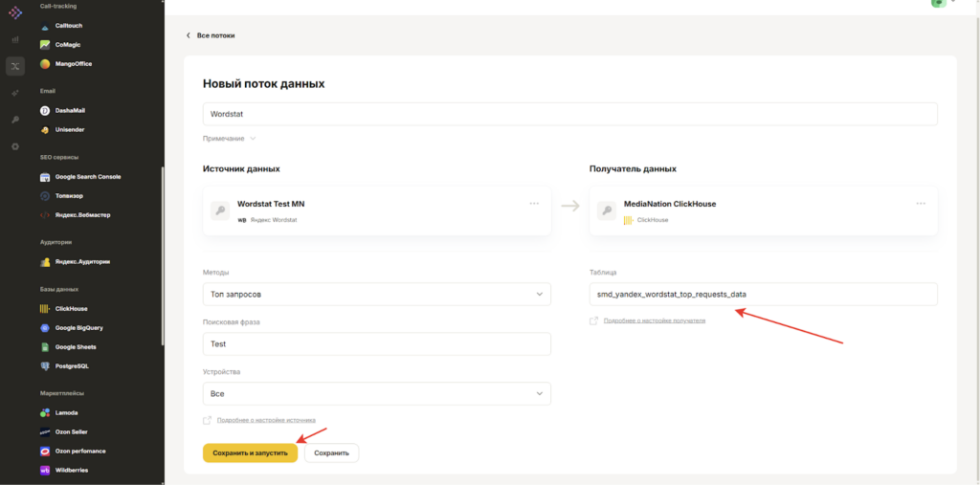
Task: Select Ozon perfomance icon
Action: pyautogui.click(x=45, y=452)
